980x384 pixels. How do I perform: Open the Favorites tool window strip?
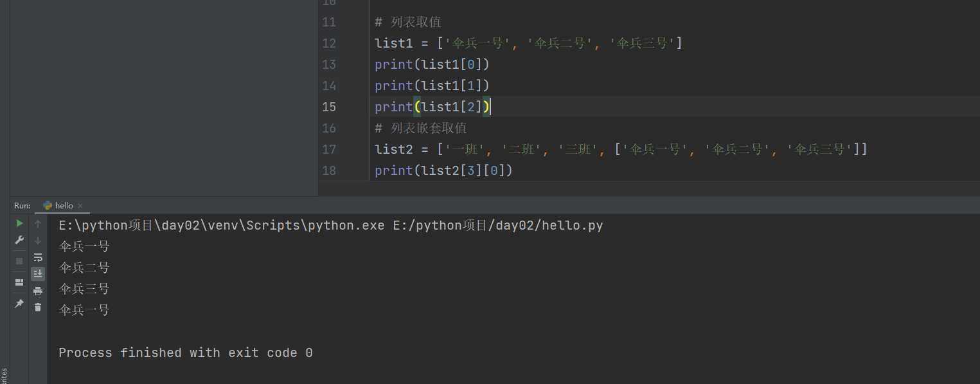(x=4, y=374)
